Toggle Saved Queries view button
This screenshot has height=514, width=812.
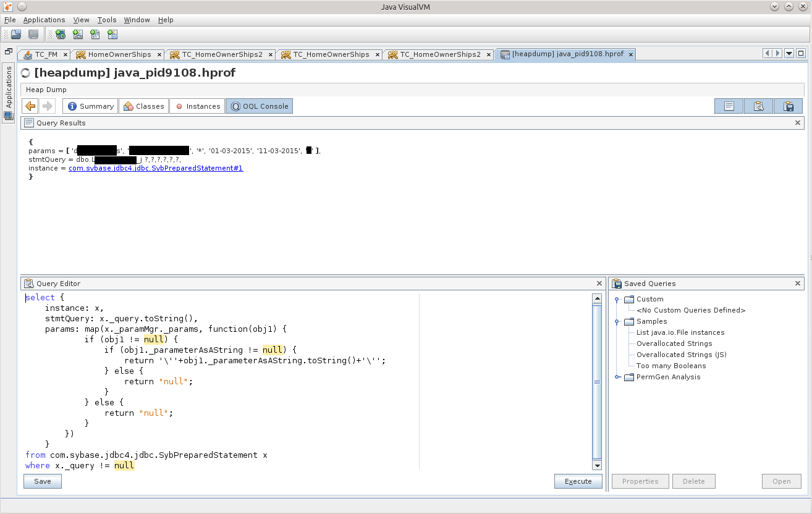(789, 106)
